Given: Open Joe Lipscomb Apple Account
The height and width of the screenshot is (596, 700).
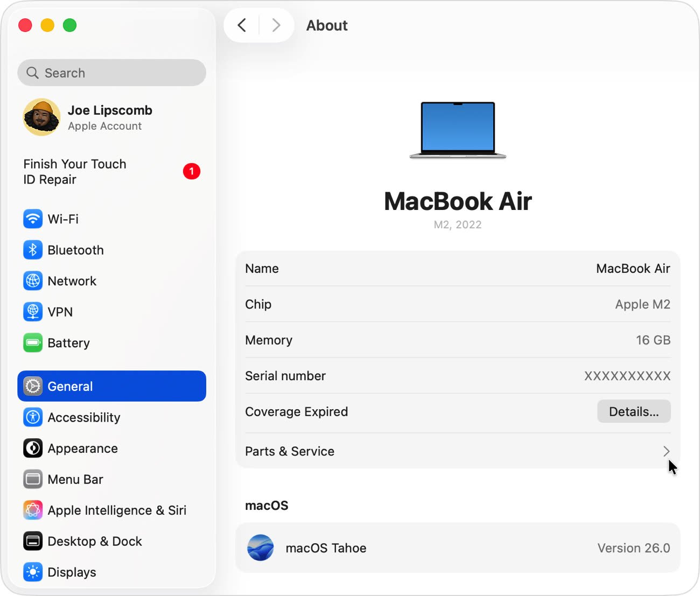Looking at the screenshot, I should tap(111, 117).
